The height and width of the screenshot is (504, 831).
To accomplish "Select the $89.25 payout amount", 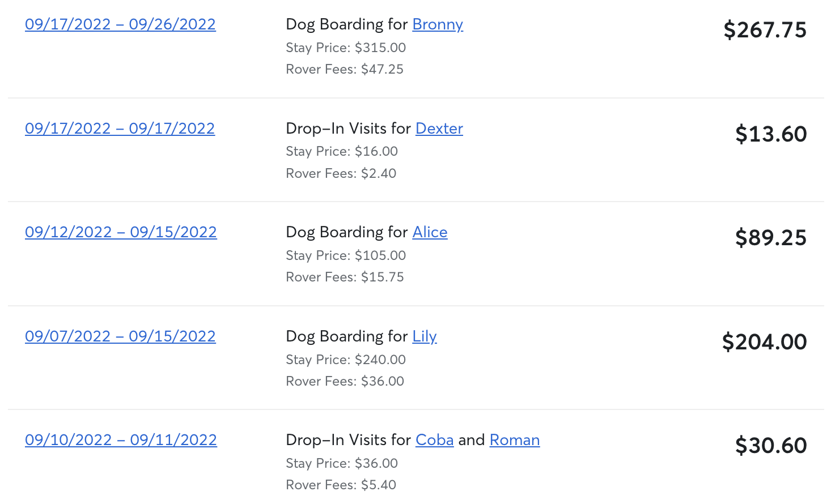I will tap(771, 238).
